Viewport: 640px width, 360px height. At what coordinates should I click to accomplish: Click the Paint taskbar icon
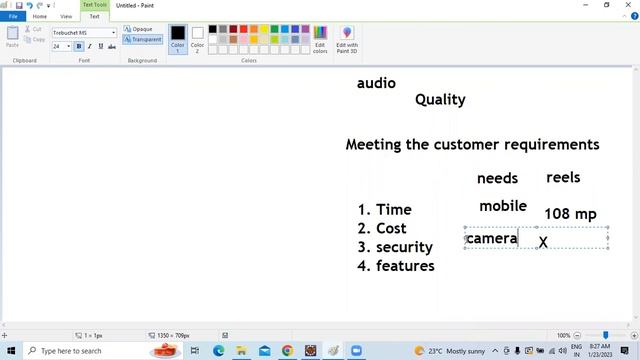[x=333, y=351]
